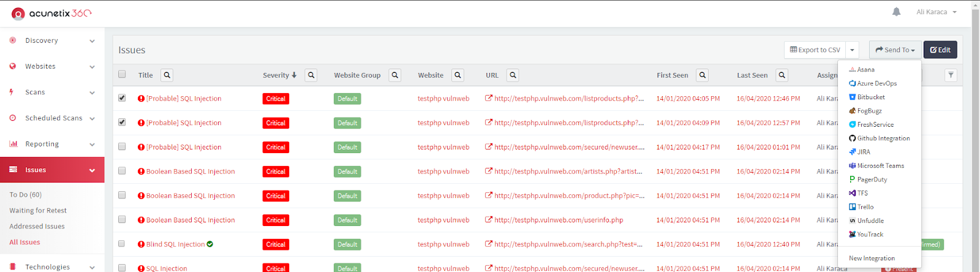
Task: Click the Bitbucket integration icon
Action: click(x=853, y=97)
